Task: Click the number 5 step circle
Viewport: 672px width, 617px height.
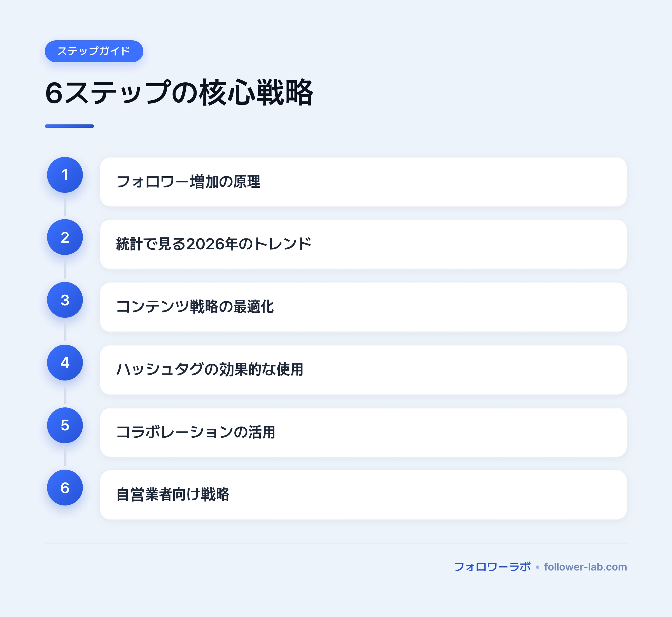Action: pos(65,425)
